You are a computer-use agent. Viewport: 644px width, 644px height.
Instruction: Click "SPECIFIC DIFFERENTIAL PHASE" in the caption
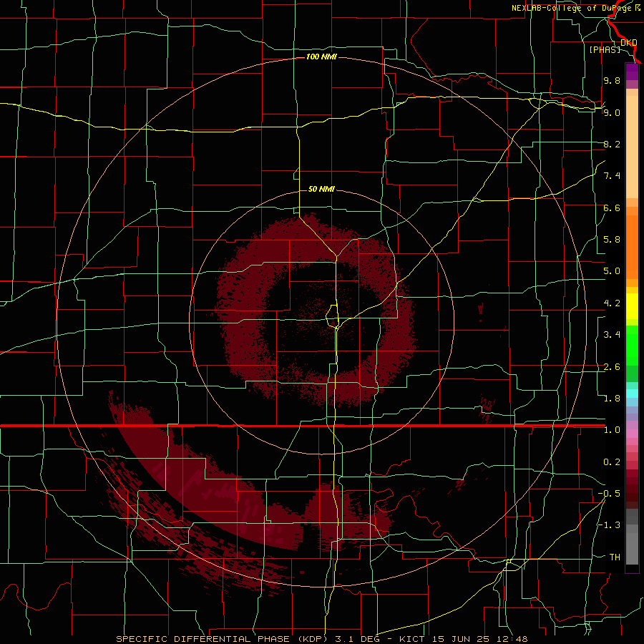click(203, 639)
